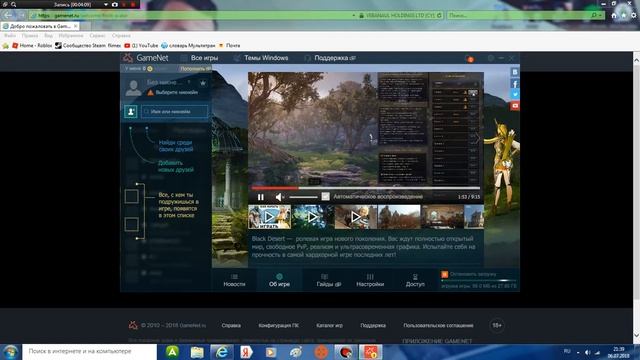Viewport: 640px width, 360px height.
Task: Click the recorder camera snapshot icon
Action: [x=115, y=4]
